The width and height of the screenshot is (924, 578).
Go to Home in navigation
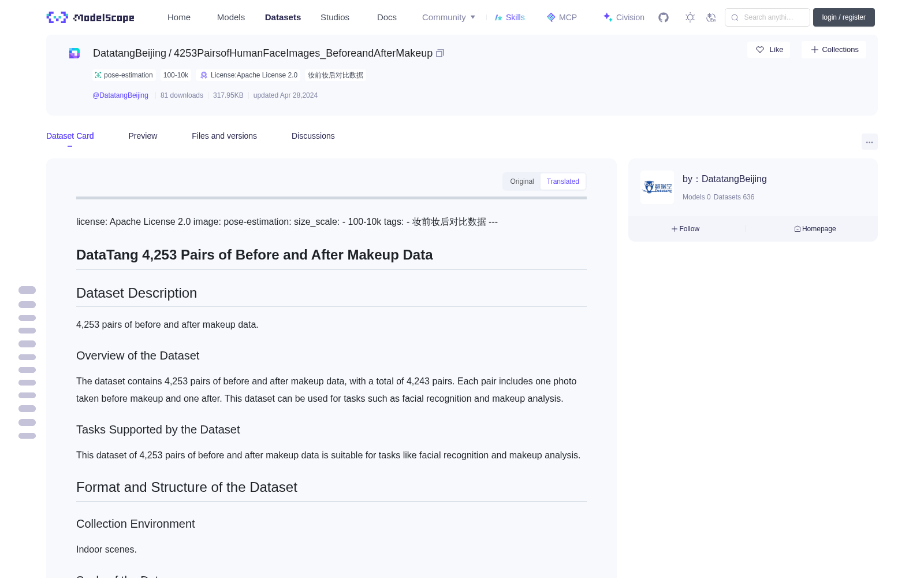[x=179, y=17]
